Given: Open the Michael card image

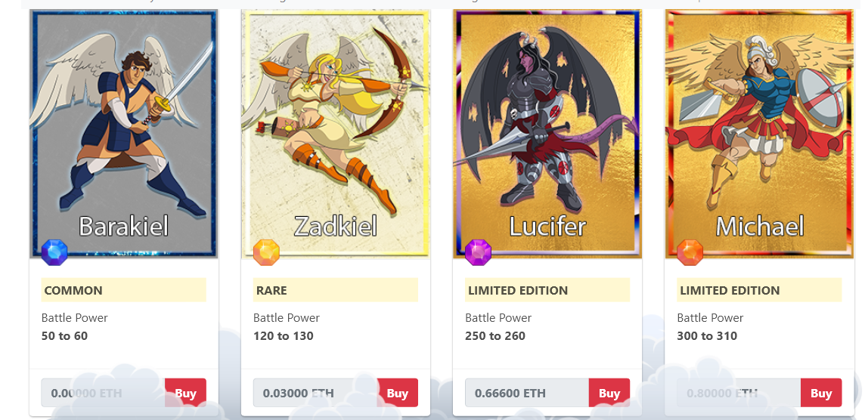Looking at the screenshot, I should point(759,134).
